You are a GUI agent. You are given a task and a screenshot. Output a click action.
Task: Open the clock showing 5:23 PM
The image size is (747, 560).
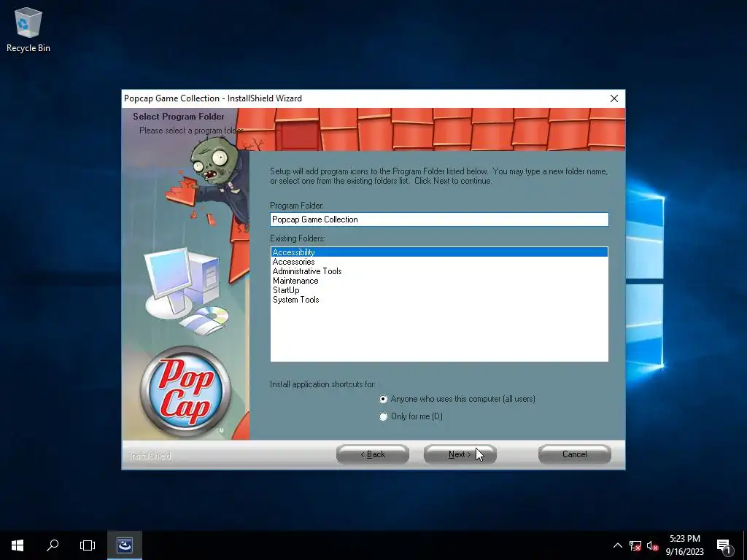[x=684, y=545]
